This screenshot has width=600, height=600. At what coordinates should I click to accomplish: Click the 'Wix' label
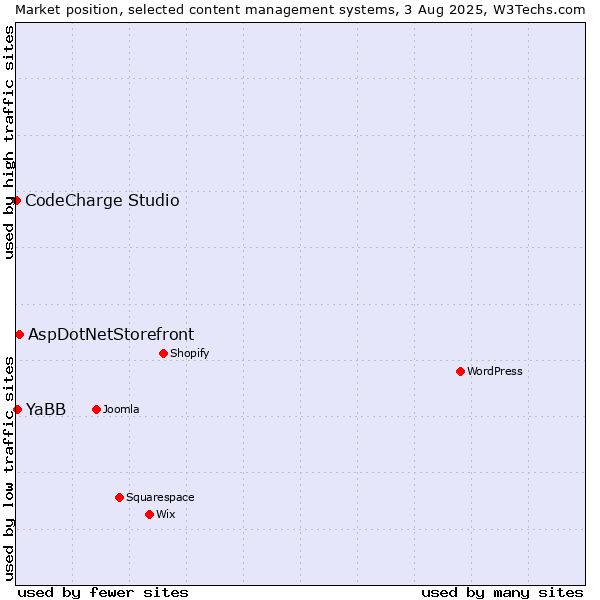point(166,514)
